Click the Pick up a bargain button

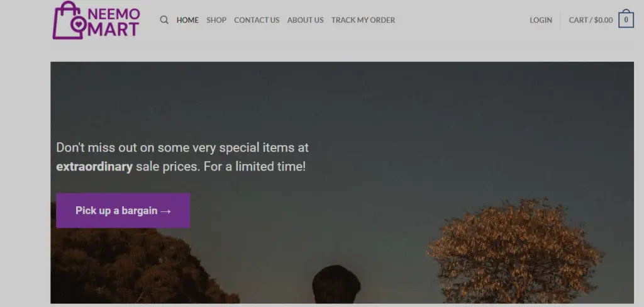(x=123, y=210)
